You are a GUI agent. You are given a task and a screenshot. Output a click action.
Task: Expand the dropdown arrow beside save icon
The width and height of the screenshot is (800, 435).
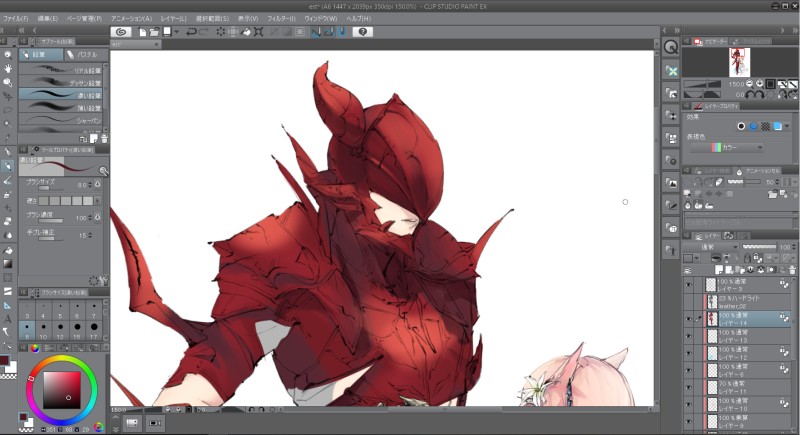177,32
